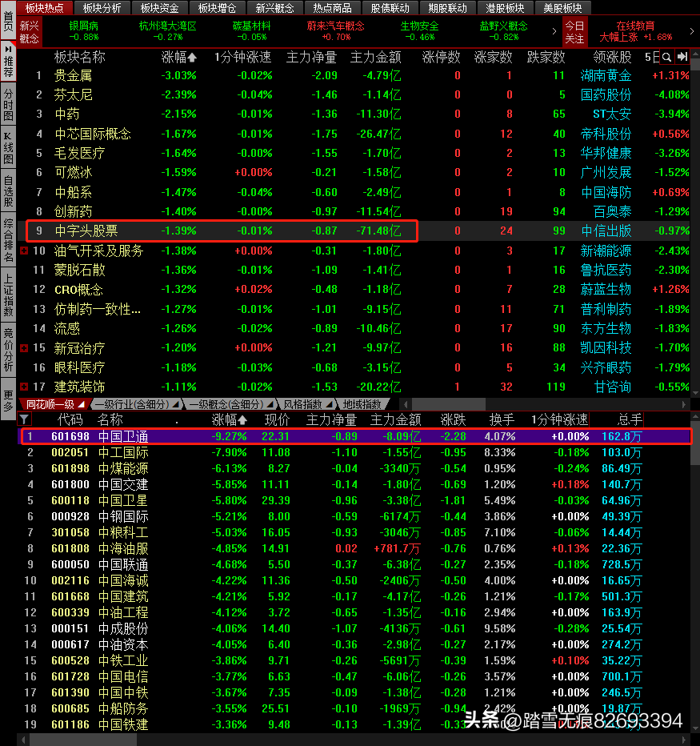Click chevron right of 在线教育 news
700x746 pixels.
point(691,31)
